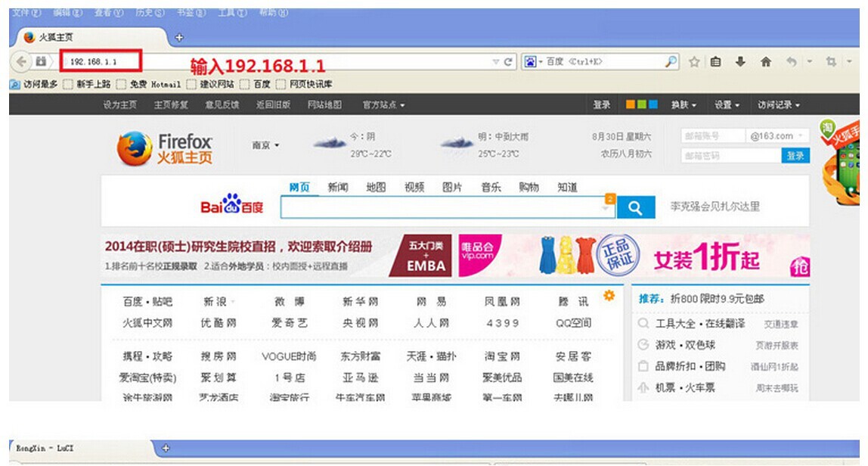Image resolution: width=868 pixels, height=466 pixels.
Task: Open a new tab with plus icon
Action: (178, 38)
